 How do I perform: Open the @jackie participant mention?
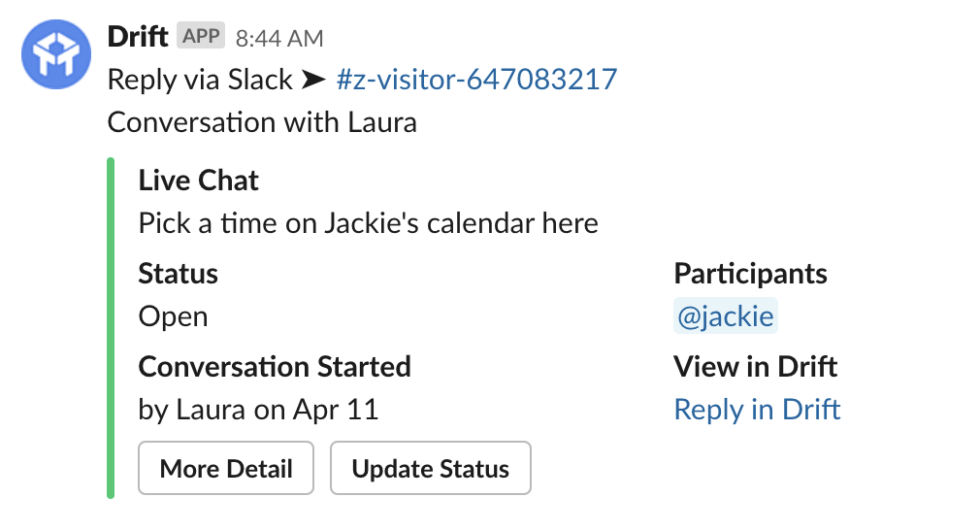tap(726, 317)
